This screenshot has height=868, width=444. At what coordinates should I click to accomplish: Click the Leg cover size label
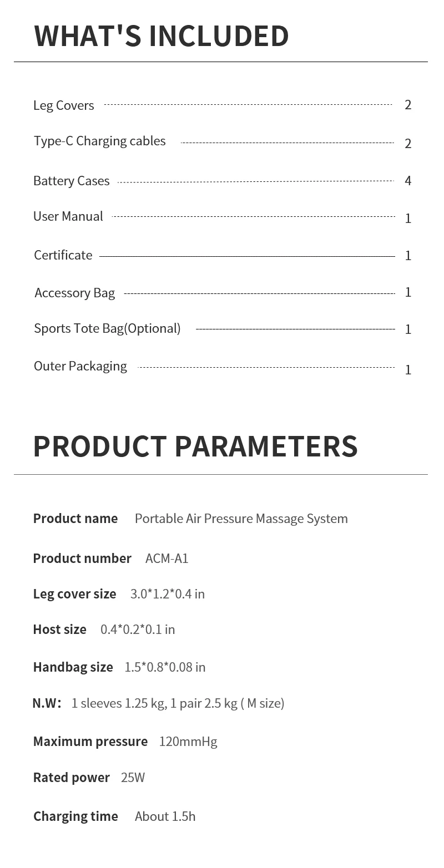(x=74, y=594)
